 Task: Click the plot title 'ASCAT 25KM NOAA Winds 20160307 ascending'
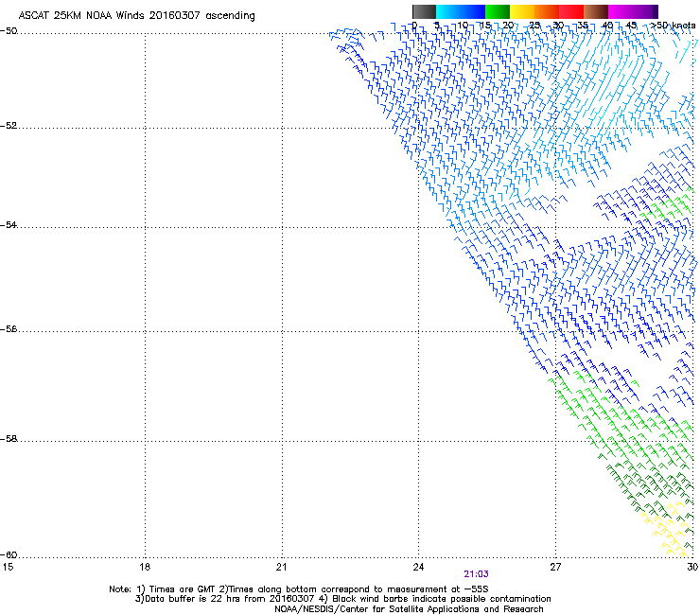[x=136, y=16]
